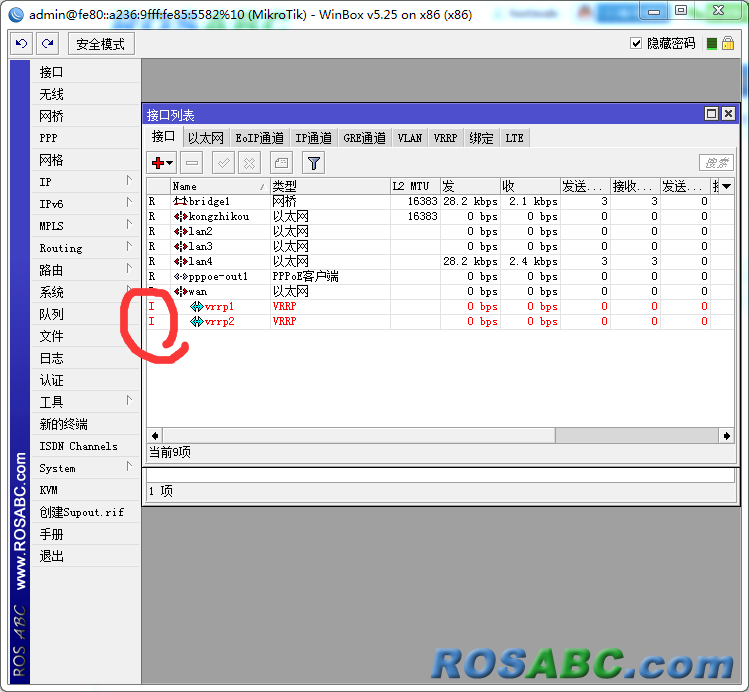Open the column selector dropdown arrow
Screen dimensions: 749x692
pos(727,186)
